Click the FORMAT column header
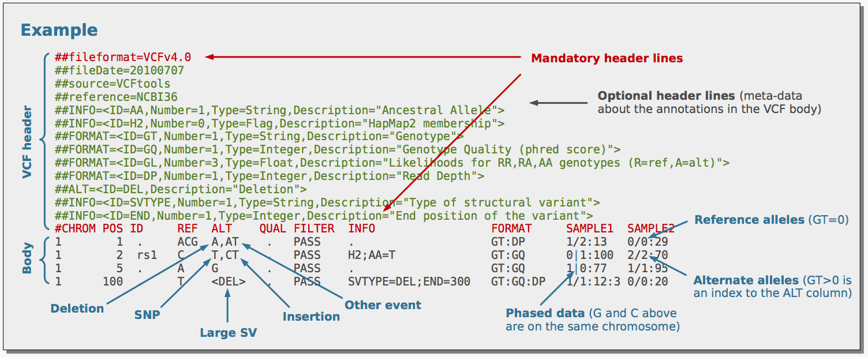Viewport: 868px width, 357px height. pyautogui.click(x=513, y=228)
